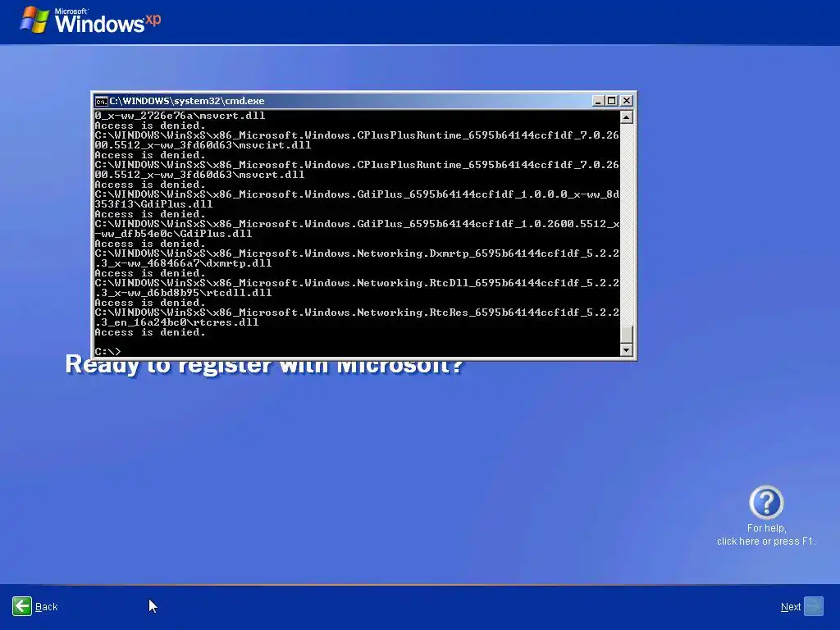
Task: Click scrollbar down arrow in cmd window
Action: [626, 349]
